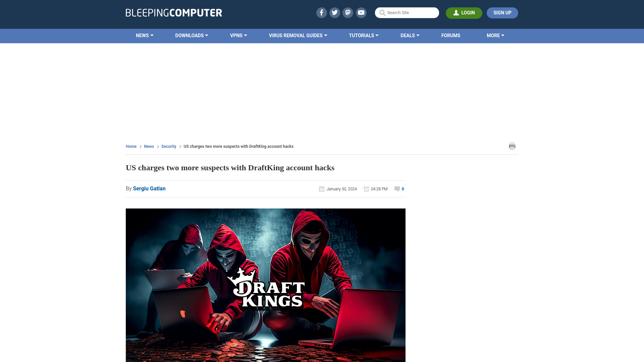Click the Search Site input field
Viewport: 644px width, 362px height.
pos(407,12)
